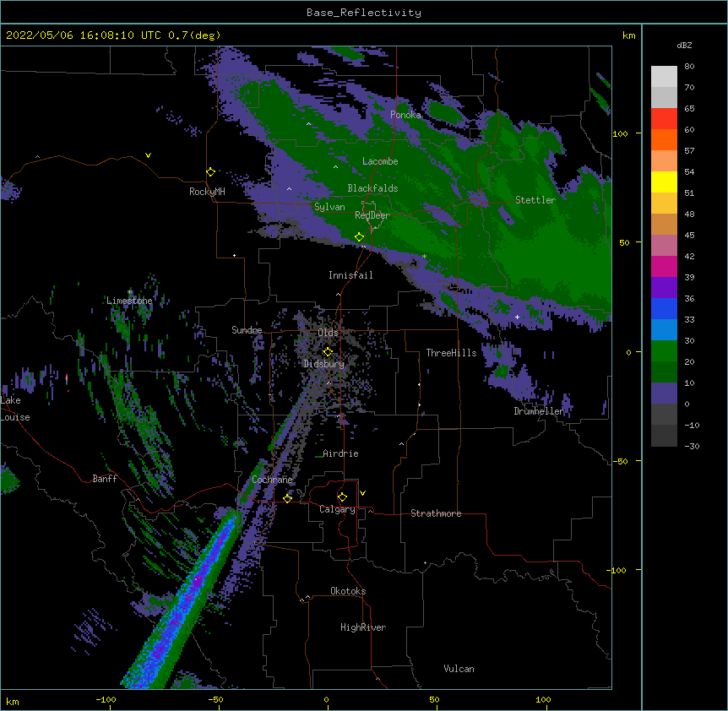The width and height of the screenshot is (728, 711).
Task: Click the Calgary city label
Action: (x=337, y=509)
